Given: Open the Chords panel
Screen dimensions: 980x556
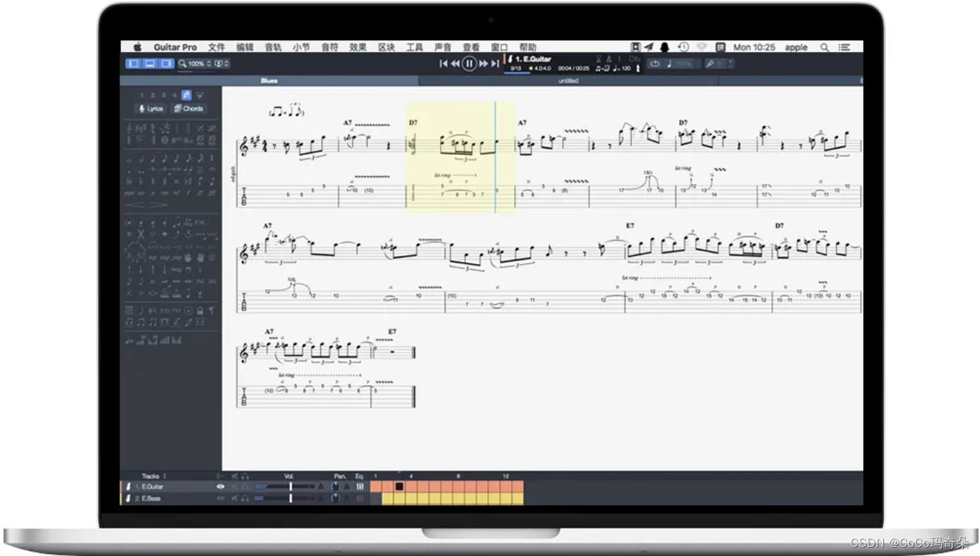Looking at the screenshot, I should click(x=189, y=109).
